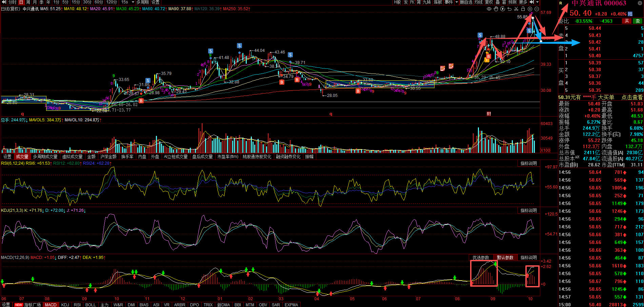Image resolution: width=644 pixels, height=307 pixels.
Task: Select 优选参数 in the MACD panel
Action: click(x=481, y=258)
